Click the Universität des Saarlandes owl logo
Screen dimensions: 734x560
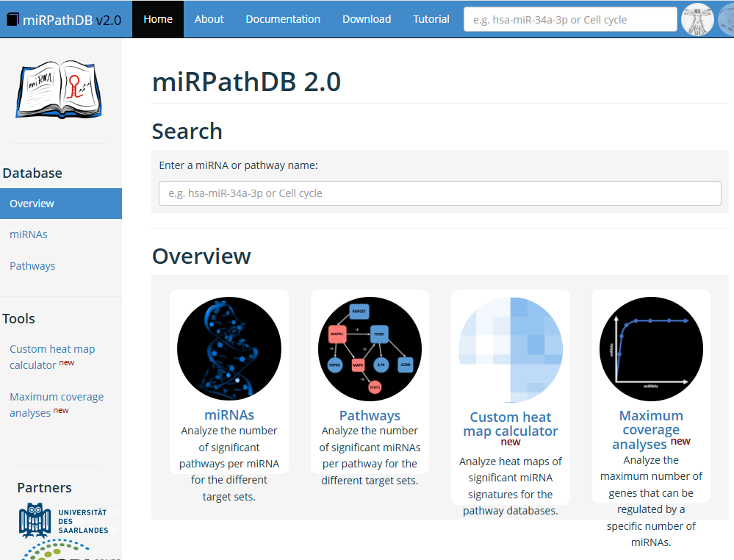pyautogui.click(x=33, y=520)
